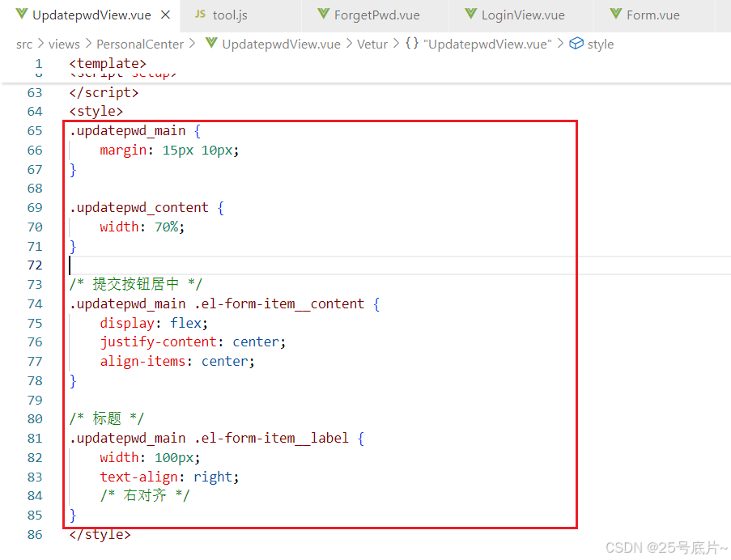The image size is (731, 560).
Task: Click Vue icon on LoginView.vue tab
Action: click(x=471, y=14)
